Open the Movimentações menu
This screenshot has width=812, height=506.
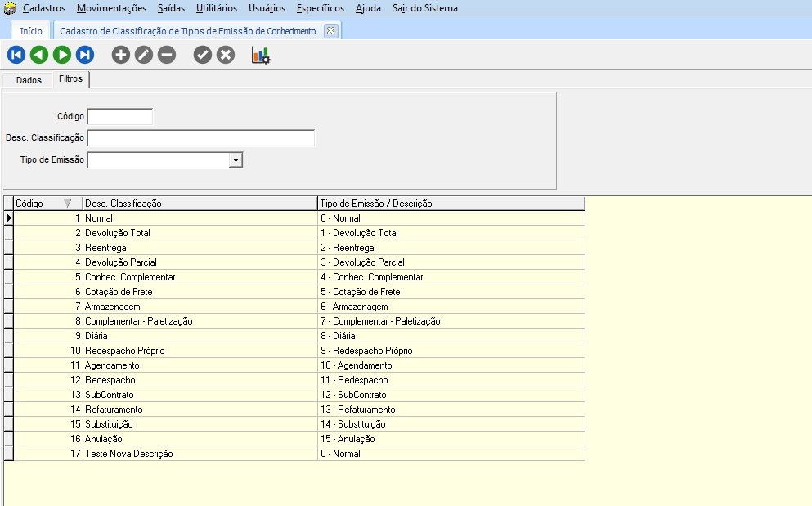(x=111, y=8)
